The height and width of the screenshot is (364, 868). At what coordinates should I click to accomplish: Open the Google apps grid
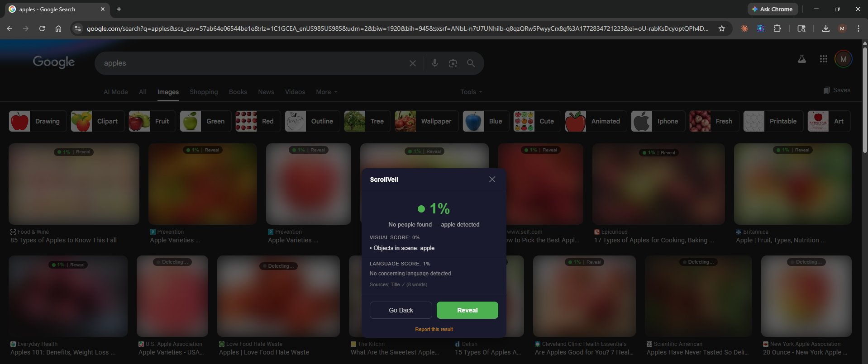click(x=823, y=59)
